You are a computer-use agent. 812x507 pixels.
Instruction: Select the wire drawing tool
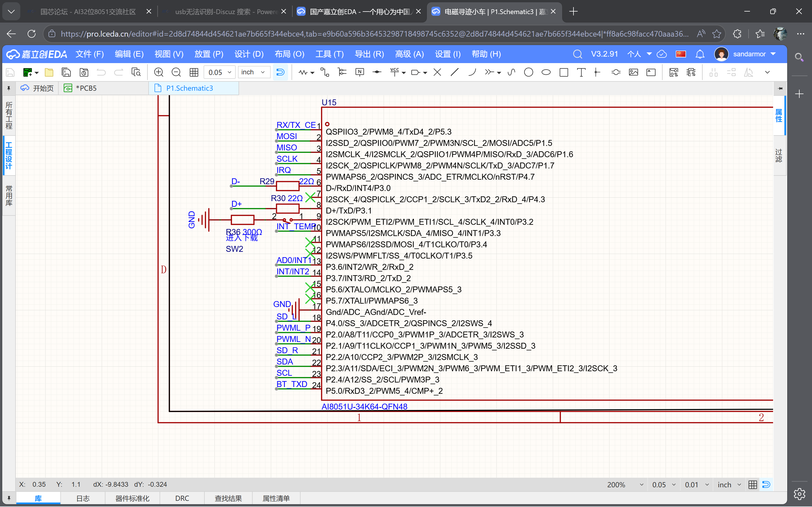325,72
